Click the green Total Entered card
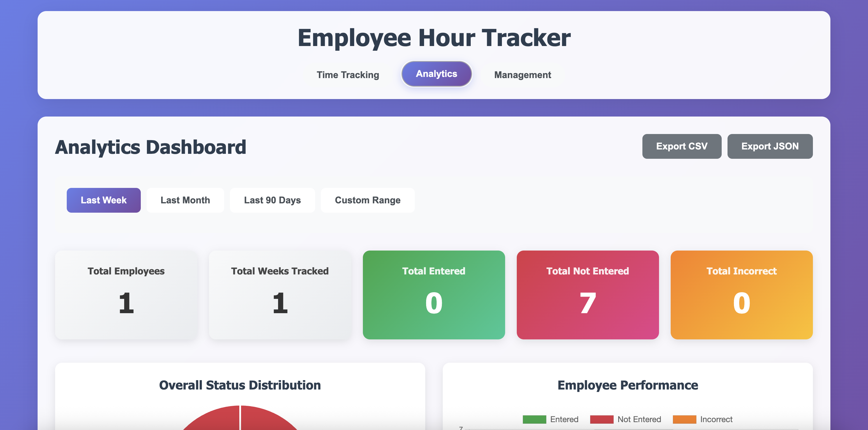 434,295
